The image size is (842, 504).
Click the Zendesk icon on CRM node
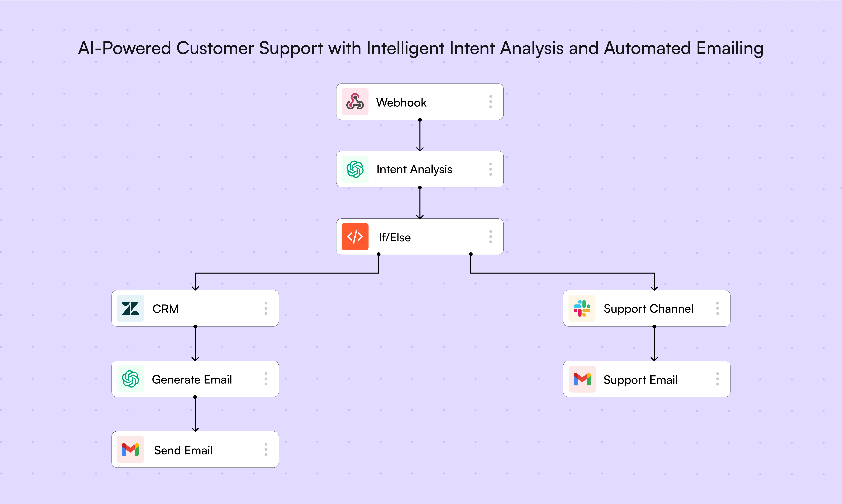click(130, 308)
